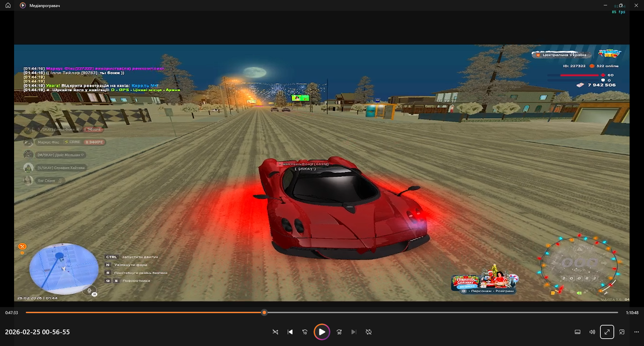The image size is (644, 346).
Task: Click the circular minimap in the video
Action: point(64,269)
